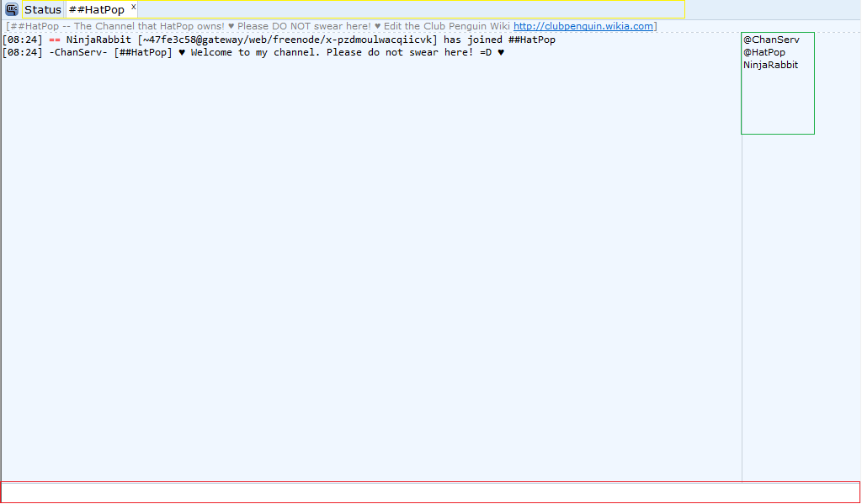Select @ChanServ in the nick list
Screen dimensions: 862x504
point(771,40)
